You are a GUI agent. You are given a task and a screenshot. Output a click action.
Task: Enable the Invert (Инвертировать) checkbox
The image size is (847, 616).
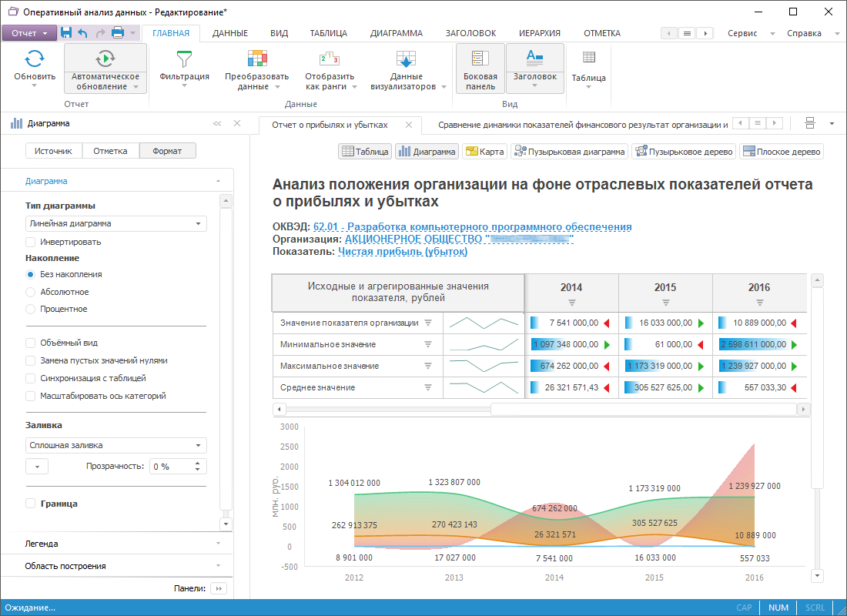click(x=31, y=242)
